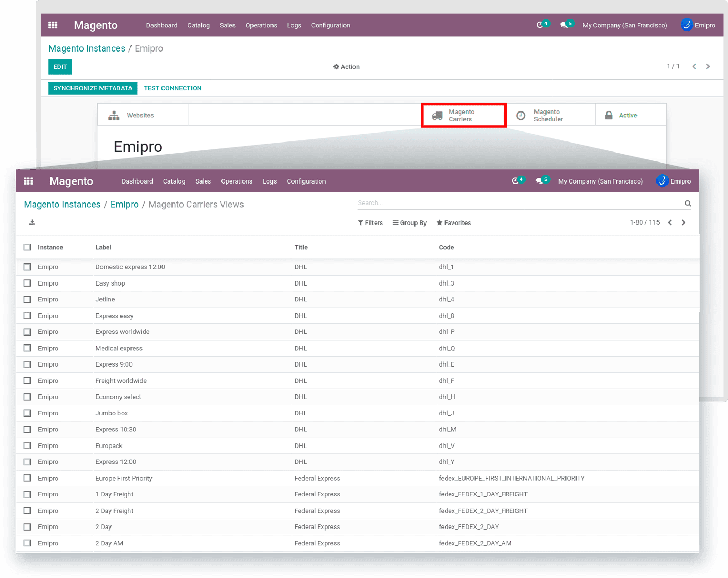Click the export download icon
This screenshot has height=578, width=728.
click(32, 222)
